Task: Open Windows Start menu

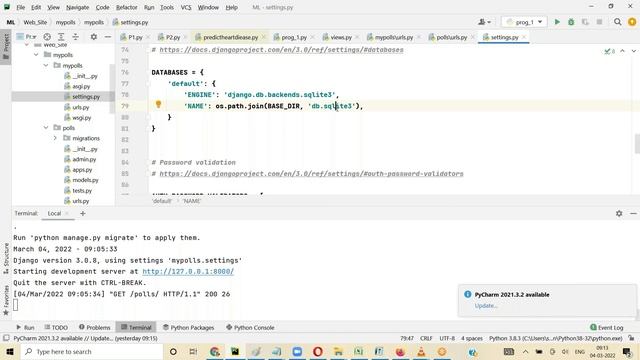Action: coord(10,351)
